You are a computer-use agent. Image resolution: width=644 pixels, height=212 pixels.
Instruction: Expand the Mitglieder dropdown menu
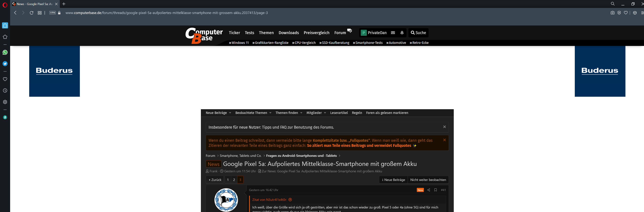[x=325, y=113]
